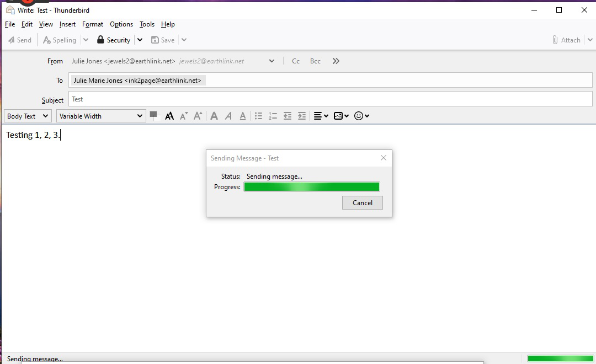Screen dimensions: 596x364
Task: Open the text alignment dropdown
Action: pyautogui.click(x=321, y=116)
